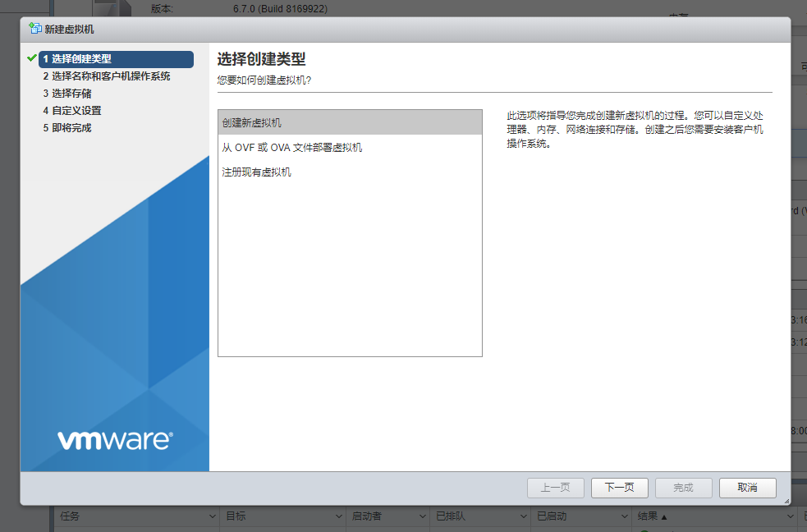Choose the 创建新虚拟机 option
Screen dimensions: 807x532
click(350, 122)
